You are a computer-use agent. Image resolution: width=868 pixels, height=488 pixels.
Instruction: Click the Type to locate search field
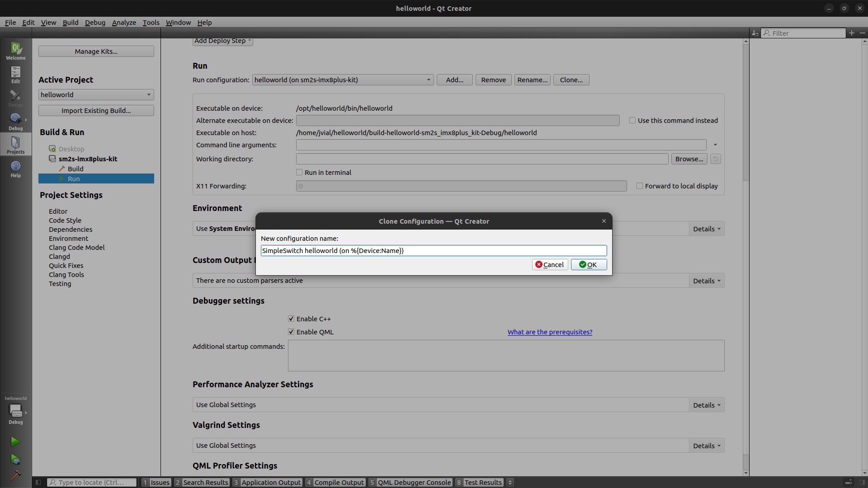(91, 482)
